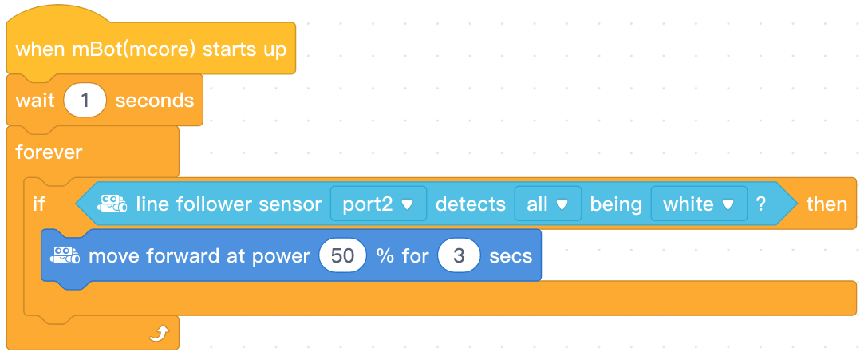This screenshot has width=868, height=364.
Task: Click the wait seconds value field
Action: [85, 101]
